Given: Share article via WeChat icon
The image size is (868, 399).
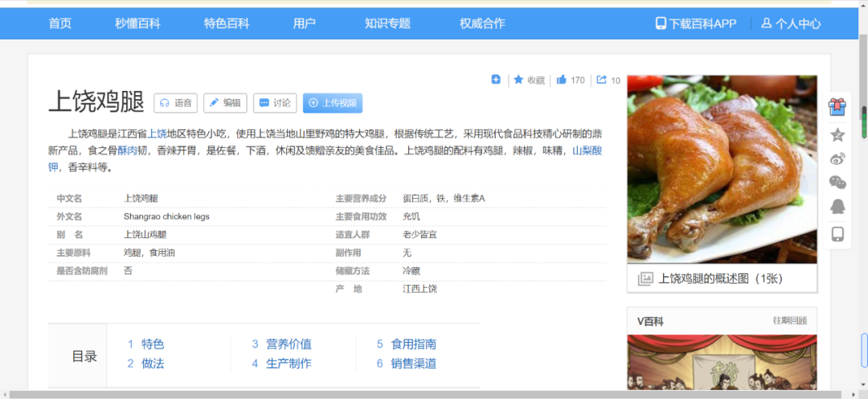Looking at the screenshot, I should 837,183.
